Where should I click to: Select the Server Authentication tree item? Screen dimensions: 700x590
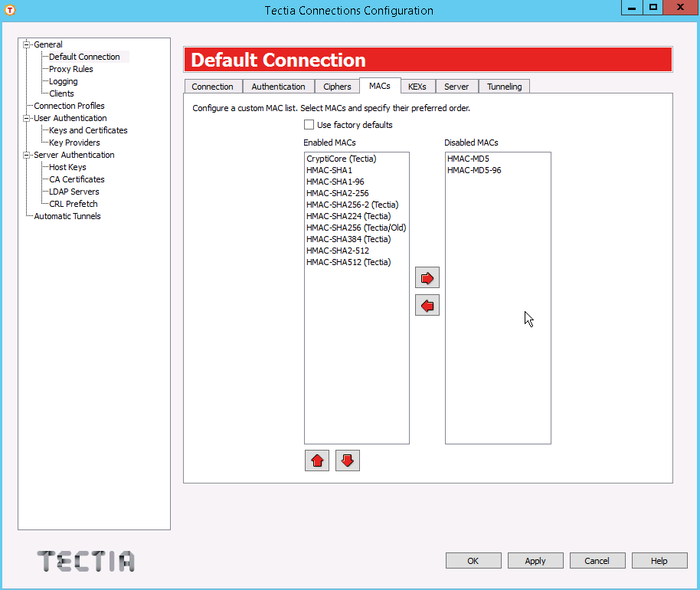click(74, 155)
